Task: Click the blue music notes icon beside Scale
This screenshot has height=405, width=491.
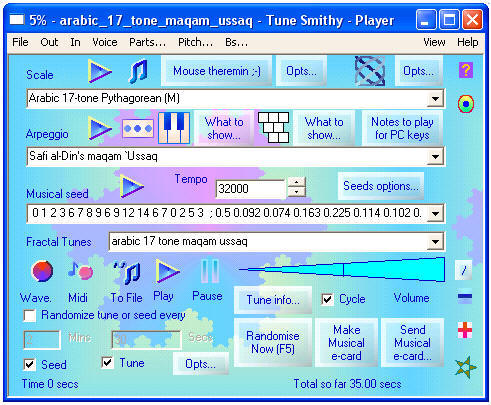Action: (138, 71)
